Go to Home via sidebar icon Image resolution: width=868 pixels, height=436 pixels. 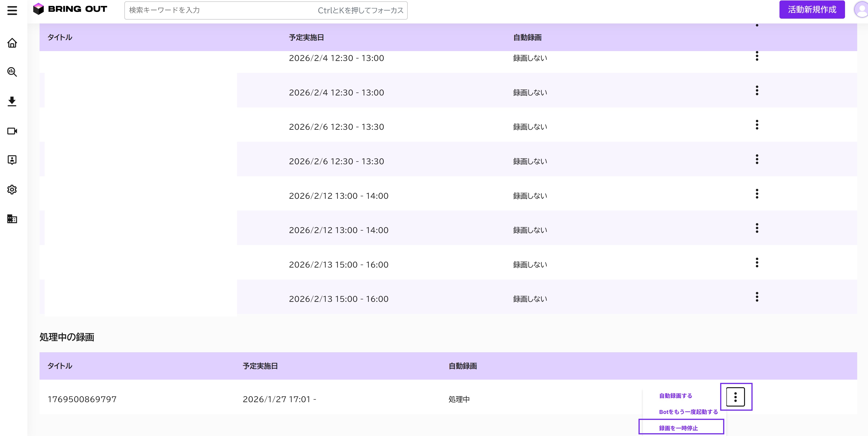click(12, 43)
